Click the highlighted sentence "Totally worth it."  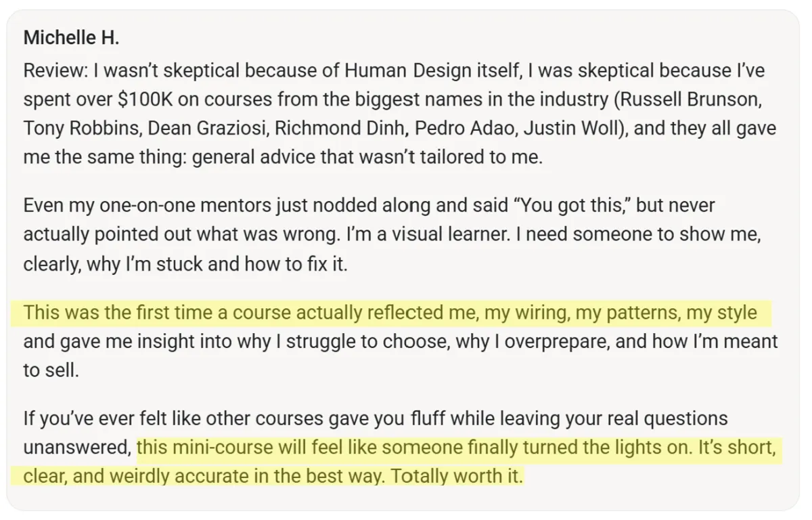pos(457,476)
